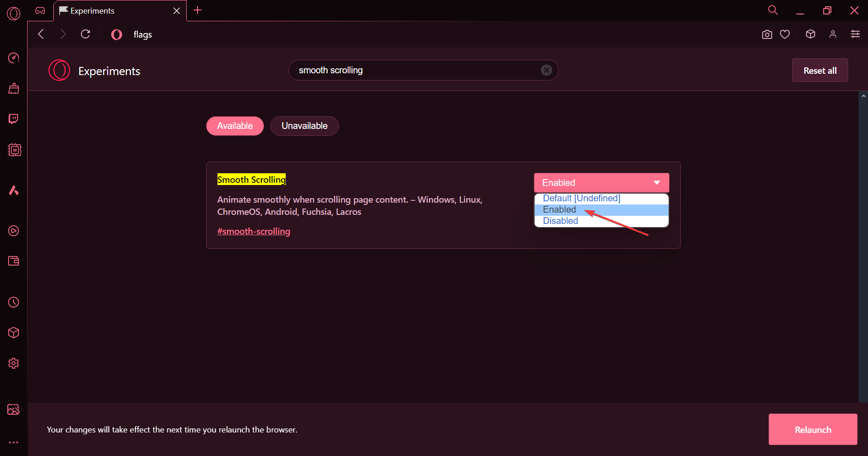This screenshot has height=456, width=868.
Task: Open the #smooth-scrolling link
Action: pyautogui.click(x=254, y=231)
